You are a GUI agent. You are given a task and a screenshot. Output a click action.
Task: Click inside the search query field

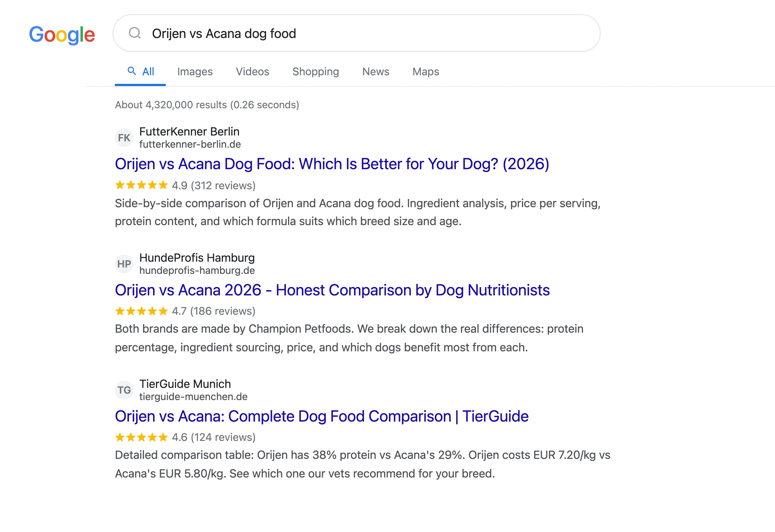[300, 33]
